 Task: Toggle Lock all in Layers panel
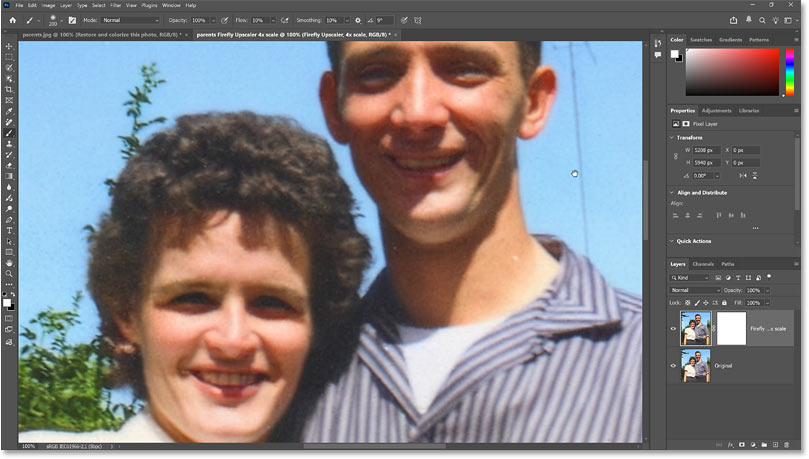724,303
